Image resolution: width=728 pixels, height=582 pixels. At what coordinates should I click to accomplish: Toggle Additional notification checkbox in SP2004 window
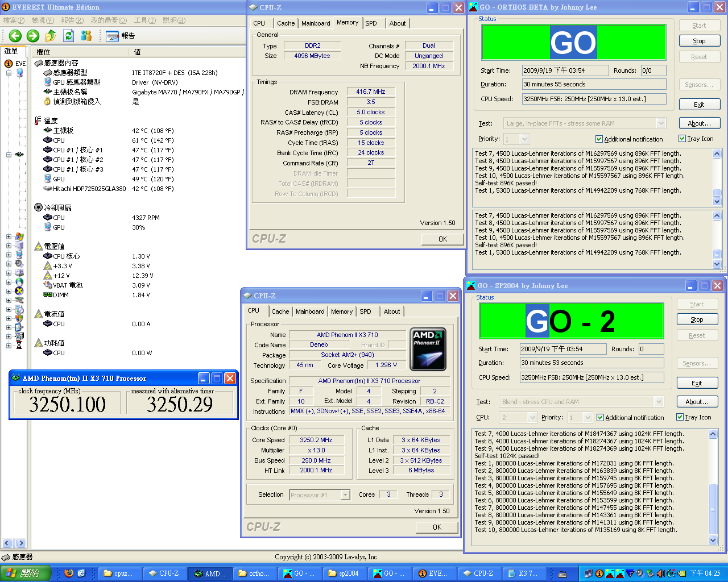[600, 418]
